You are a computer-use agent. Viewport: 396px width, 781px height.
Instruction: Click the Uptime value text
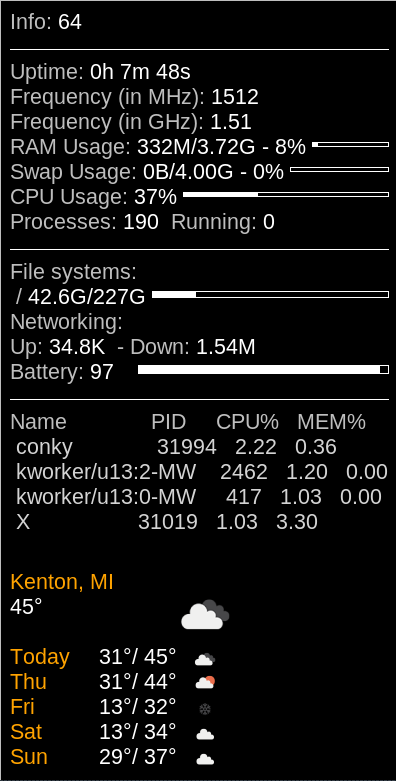click(x=140, y=72)
